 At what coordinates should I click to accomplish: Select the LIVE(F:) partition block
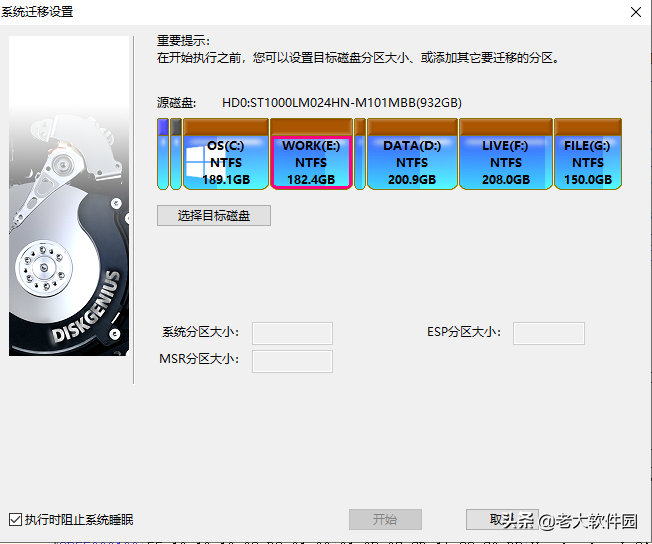click(x=506, y=154)
